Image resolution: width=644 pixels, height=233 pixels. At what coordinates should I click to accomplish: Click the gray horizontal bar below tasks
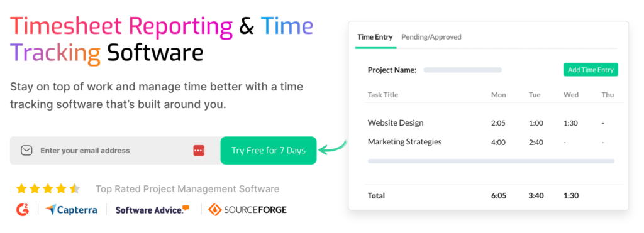(491, 161)
